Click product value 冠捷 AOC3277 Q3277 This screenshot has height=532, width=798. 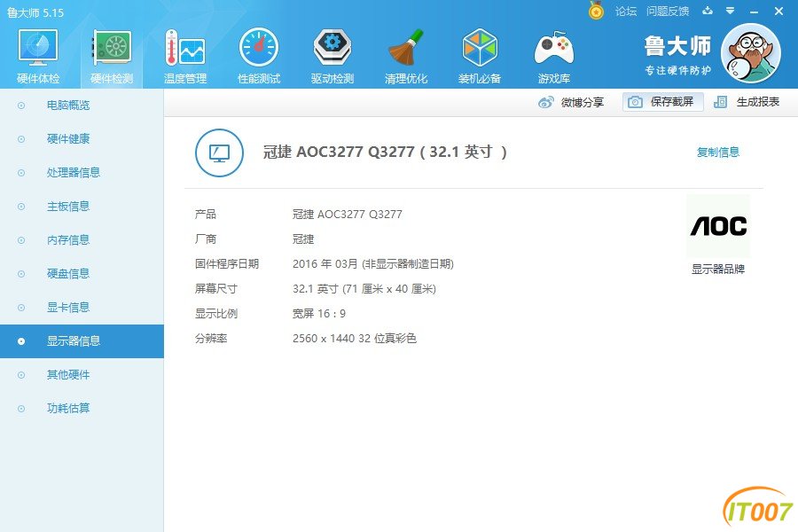(347, 215)
